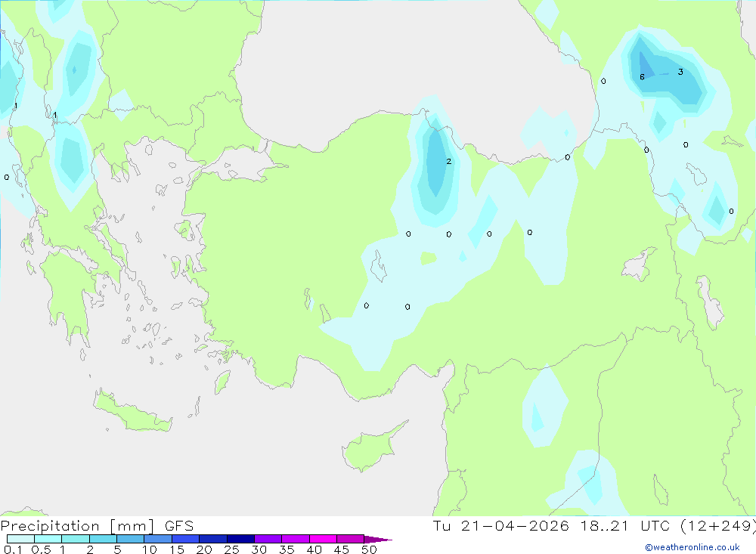
Task: Click legend tick label '50'
Action: click(x=369, y=549)
